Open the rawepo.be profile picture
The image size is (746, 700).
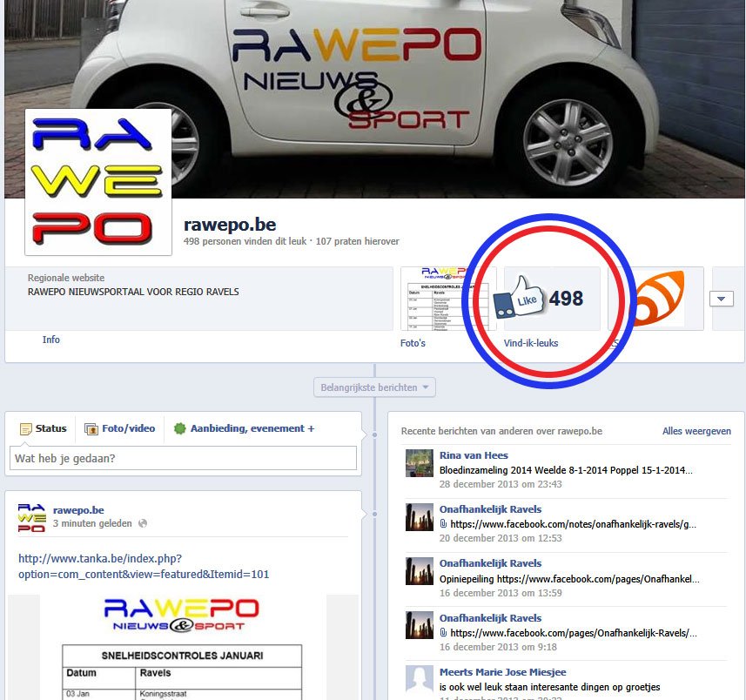[x=98, y=182]
